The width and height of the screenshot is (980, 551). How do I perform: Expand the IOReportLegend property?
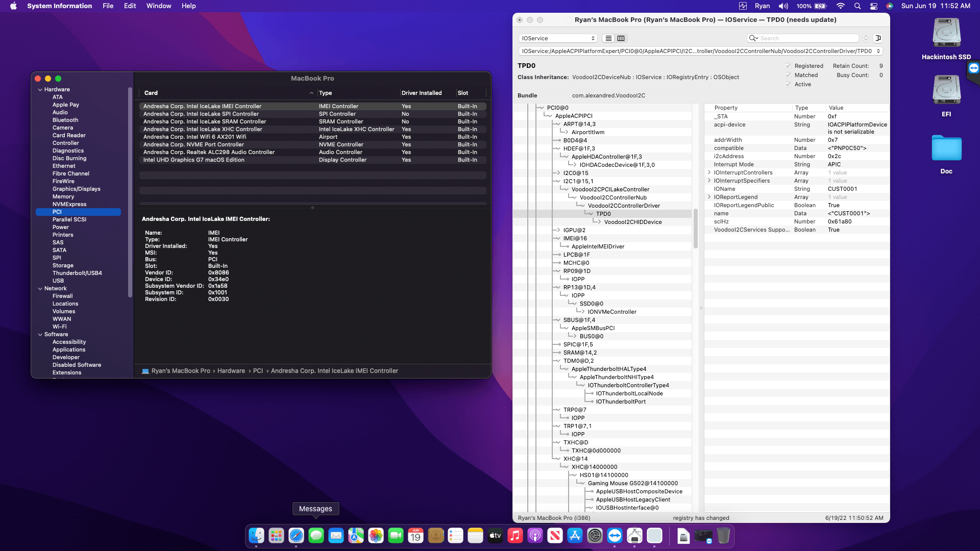point(709,197)
